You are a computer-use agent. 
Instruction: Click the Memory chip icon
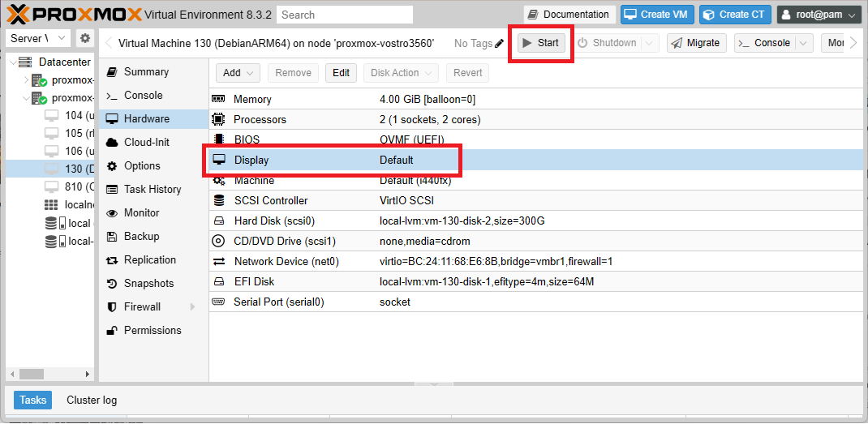click(x=219, y=99)
